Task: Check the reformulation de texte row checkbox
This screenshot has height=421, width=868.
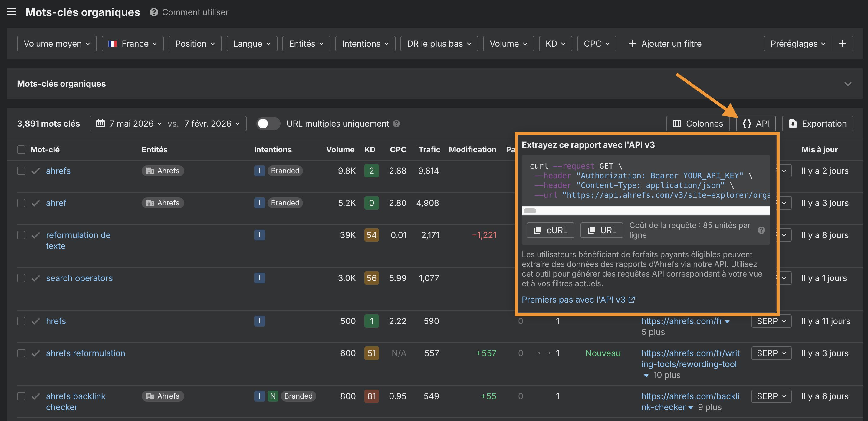Action: point(21,235)
